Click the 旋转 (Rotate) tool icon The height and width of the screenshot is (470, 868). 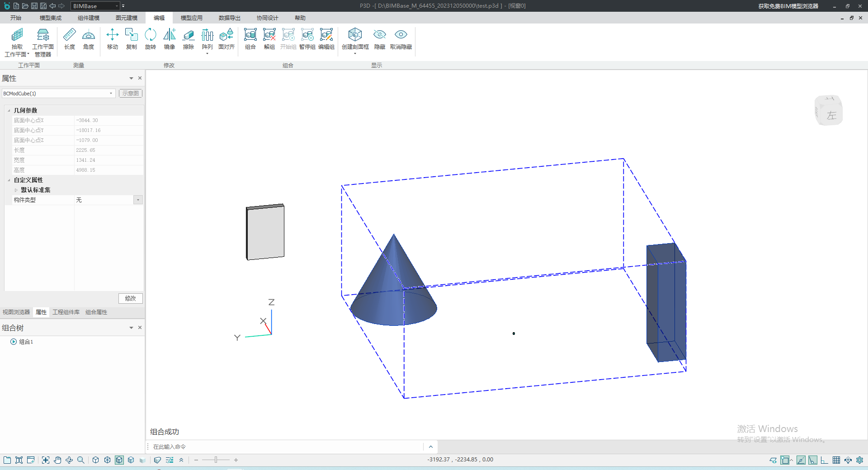150,39
